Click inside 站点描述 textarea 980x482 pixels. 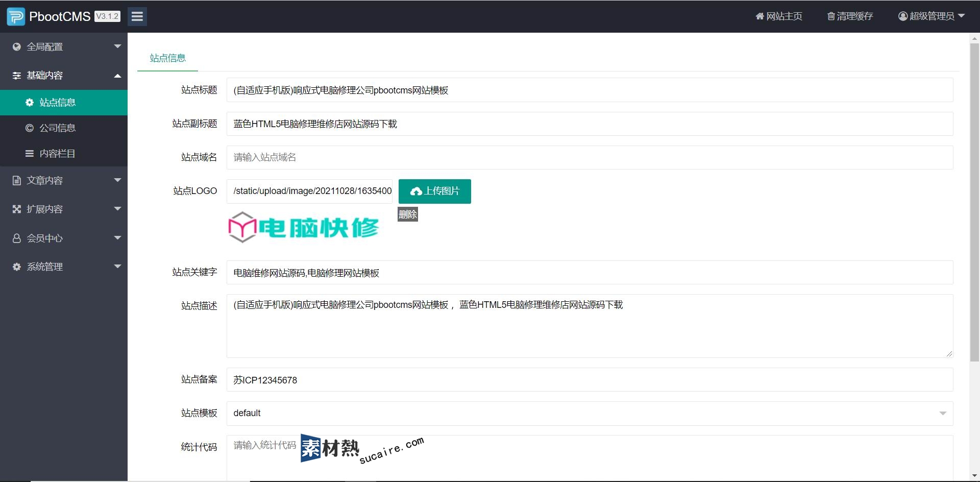pos(590,326)
